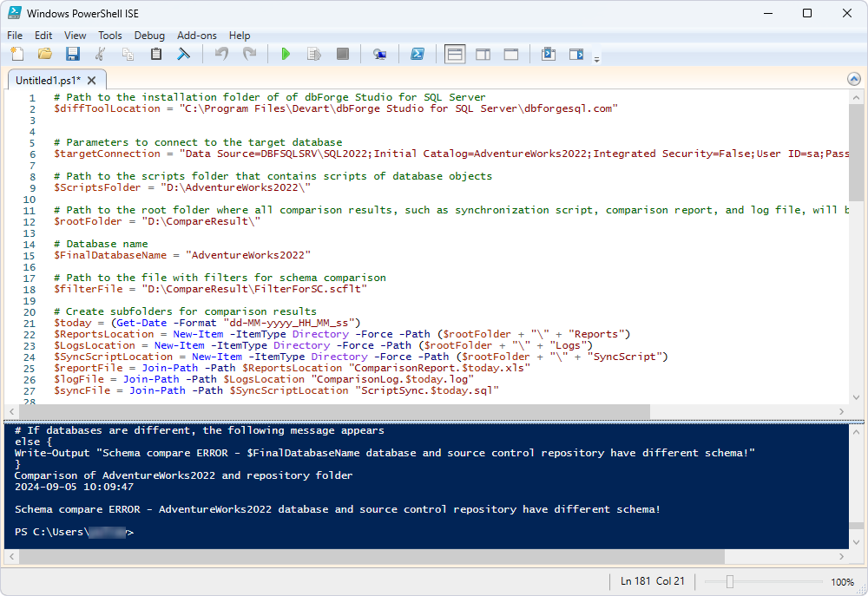Click the console pane's scroll-left arrow

(11, 557)
